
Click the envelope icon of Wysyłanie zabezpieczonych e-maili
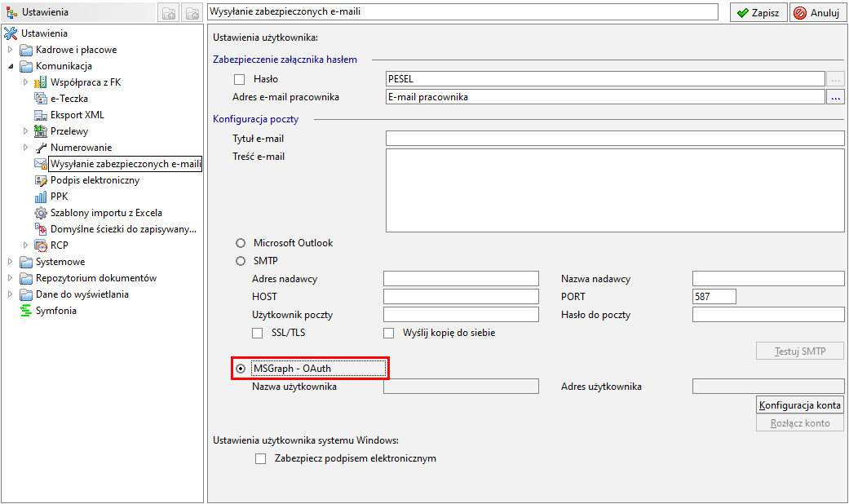point(41,163)
